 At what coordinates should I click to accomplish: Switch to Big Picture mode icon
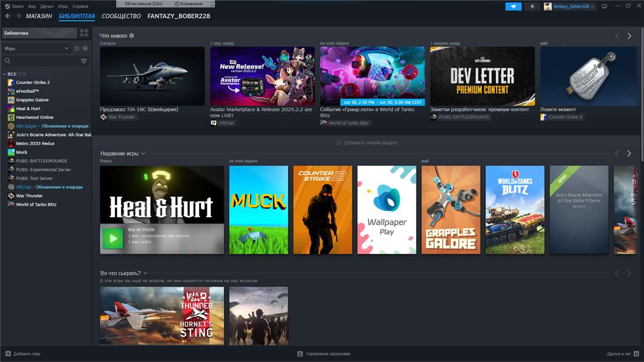coord(604,6)
